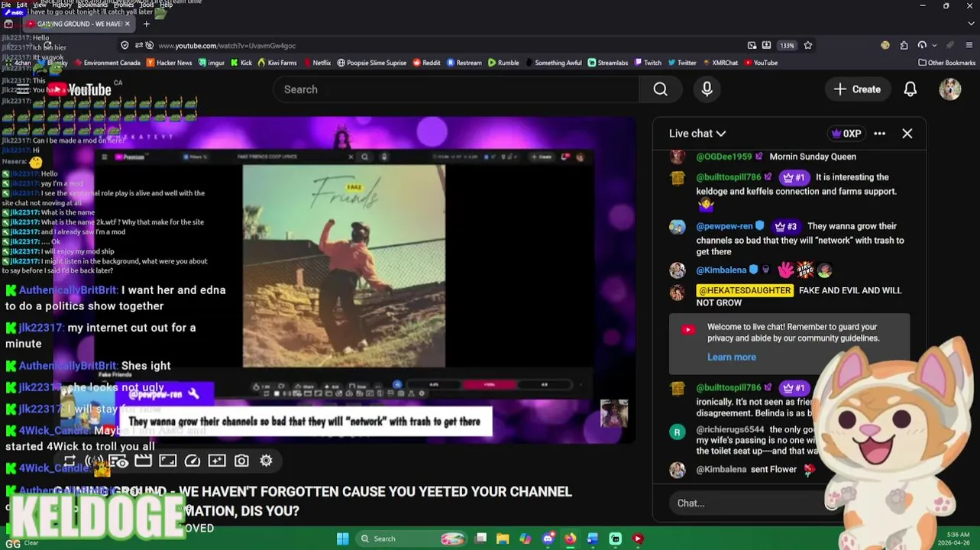Click @HEKATESDAUGHTER highlighted username in chat

point(745,290)
